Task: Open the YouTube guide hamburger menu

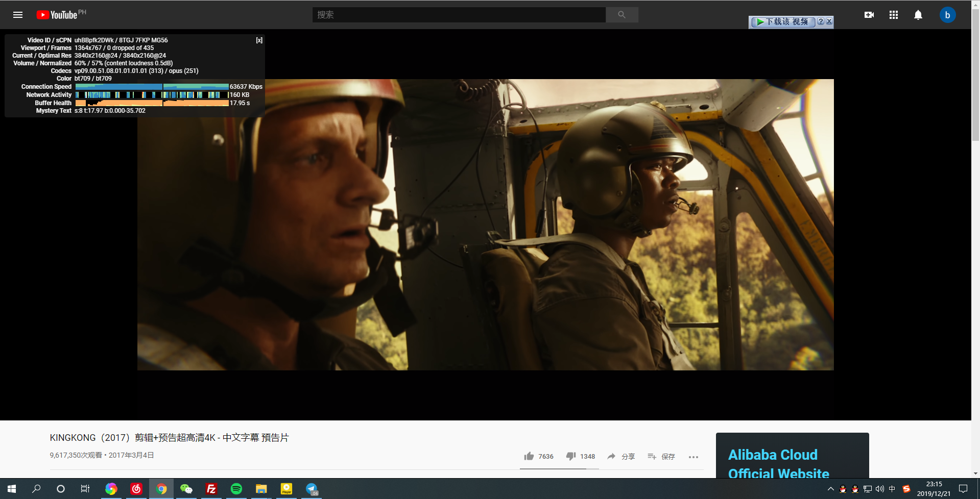Action: click(18, 15)
